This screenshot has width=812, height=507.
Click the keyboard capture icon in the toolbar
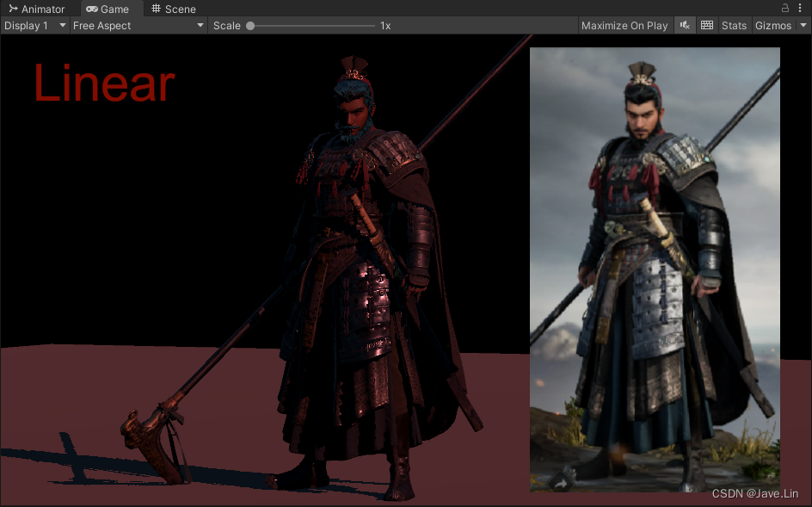coord(706,25)
